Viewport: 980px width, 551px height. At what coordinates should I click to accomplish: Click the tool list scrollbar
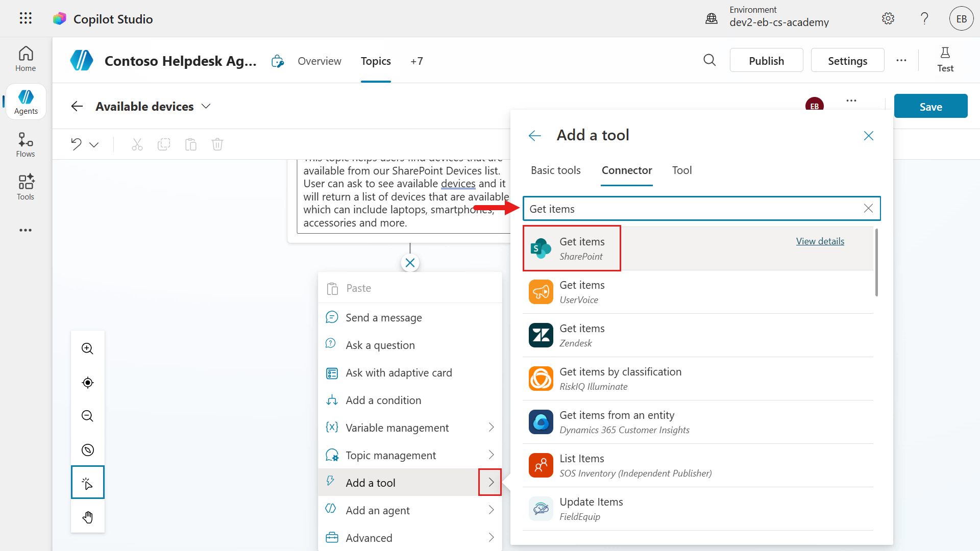[x=876, y=263]
